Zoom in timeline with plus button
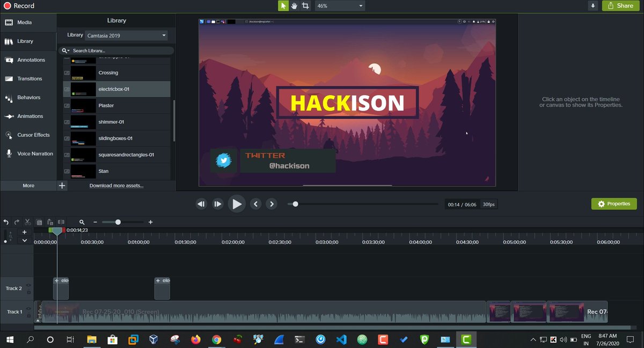This screenshot has width=644, height=348. 151,222
